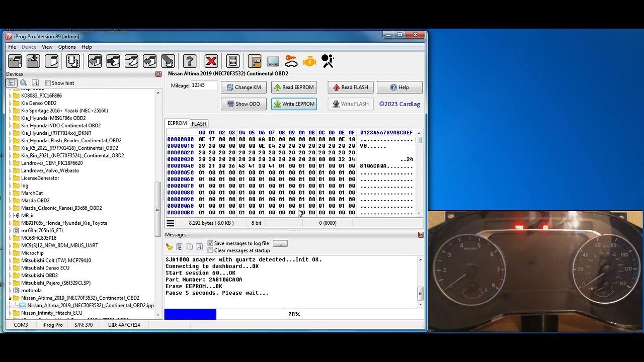
Task: Expand the LicenseGenerator folder
Action: (x=10, y=178)
